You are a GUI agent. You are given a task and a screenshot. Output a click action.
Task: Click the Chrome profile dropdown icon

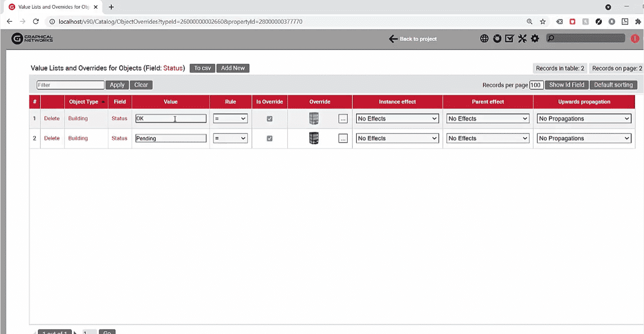tap(608, 7)
